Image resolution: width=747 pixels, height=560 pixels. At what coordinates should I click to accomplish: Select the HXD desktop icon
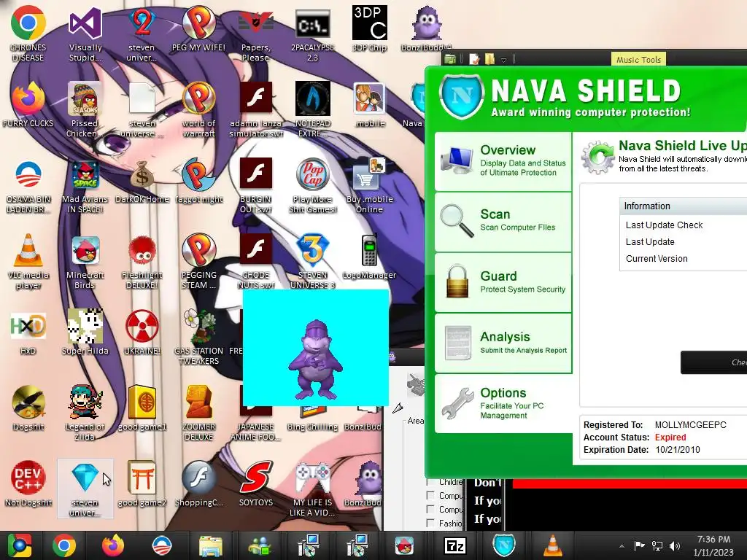click(x=28, y=332)
